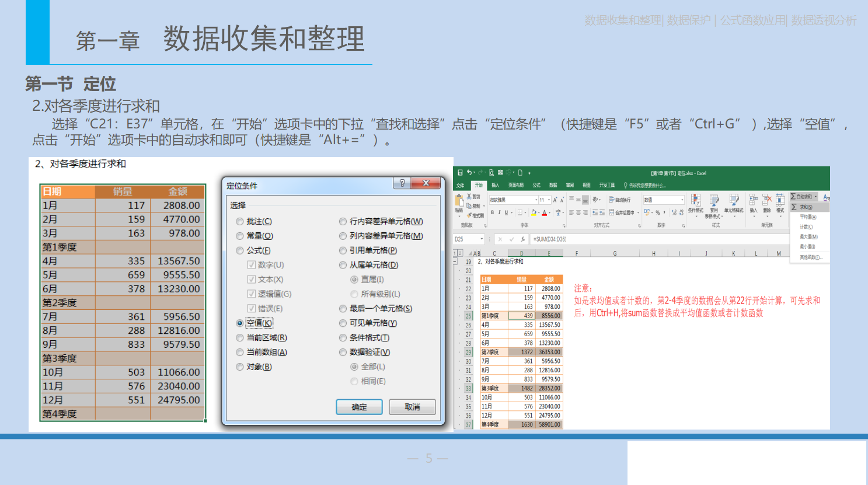Image resolution: width=868 pixels, height=485 pixels.
Task: Click the Cut (剪切) scissors icon
Action: pyautogui.click(x=469, y=196)
